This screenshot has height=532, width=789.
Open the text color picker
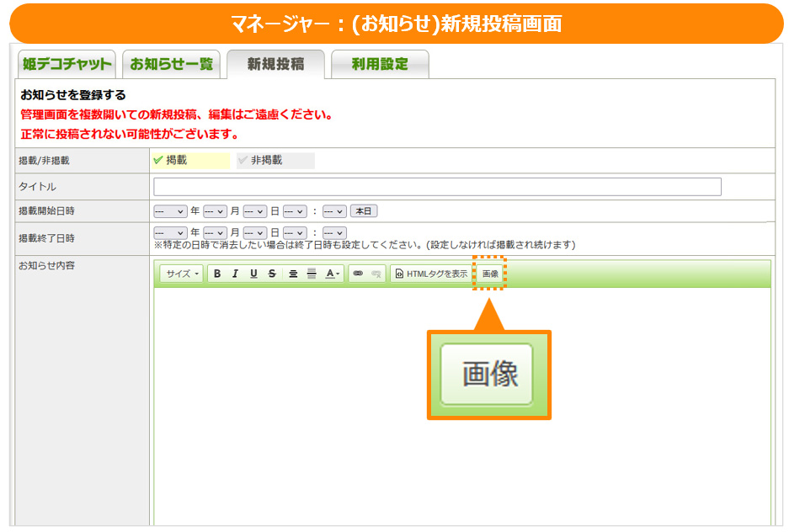coord(333,274)
